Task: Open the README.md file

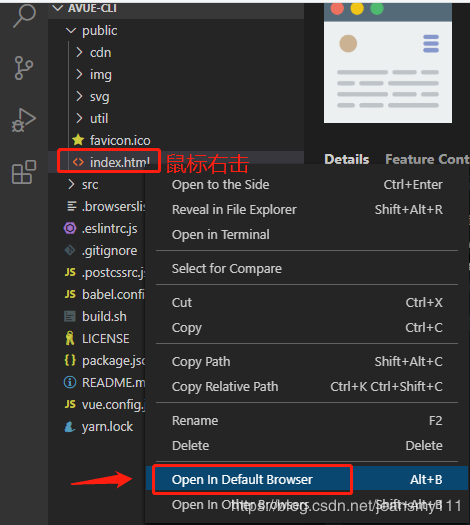Action: [113, 382]
